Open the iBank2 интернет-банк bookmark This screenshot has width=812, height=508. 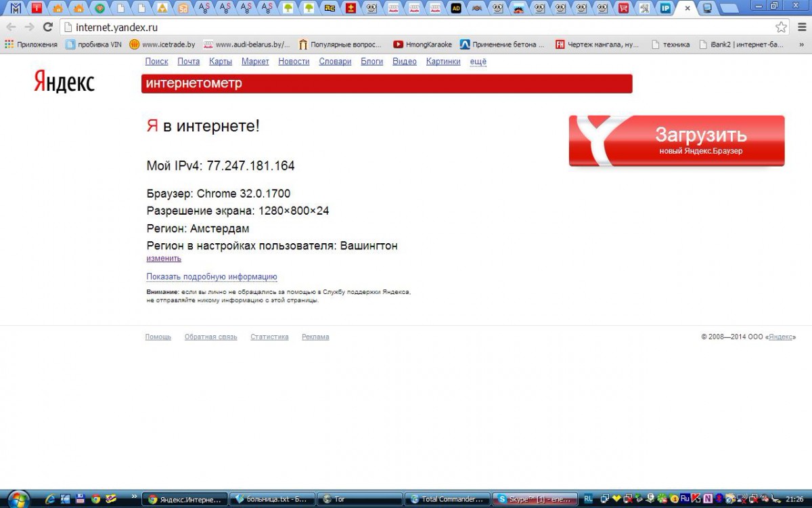click(741, 45)
